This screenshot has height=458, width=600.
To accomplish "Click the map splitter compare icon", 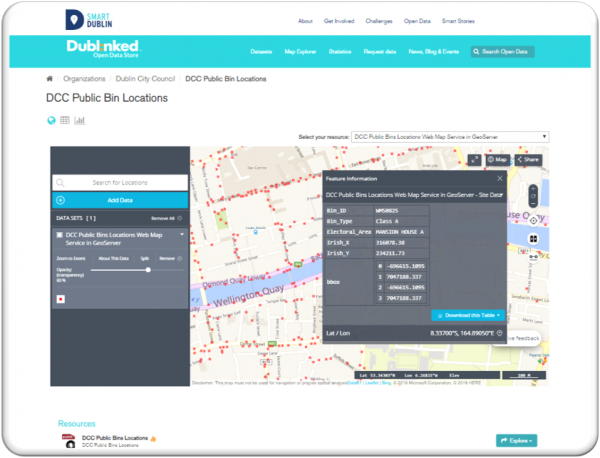I will point(533,239).
